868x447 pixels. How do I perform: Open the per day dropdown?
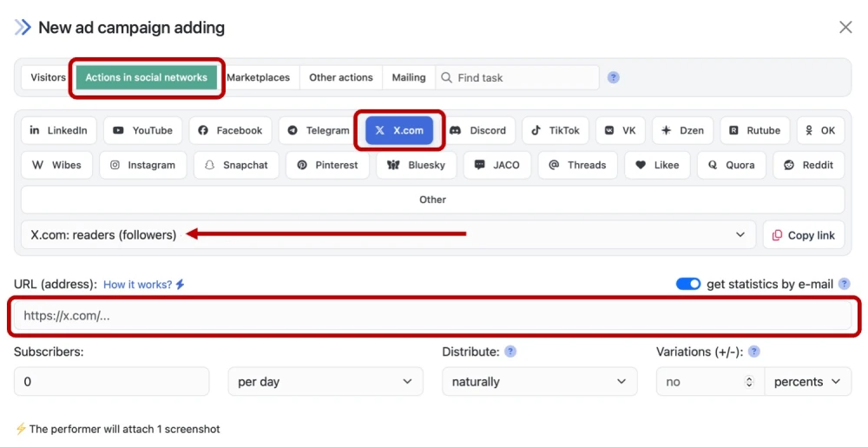(x=325, y=382)
